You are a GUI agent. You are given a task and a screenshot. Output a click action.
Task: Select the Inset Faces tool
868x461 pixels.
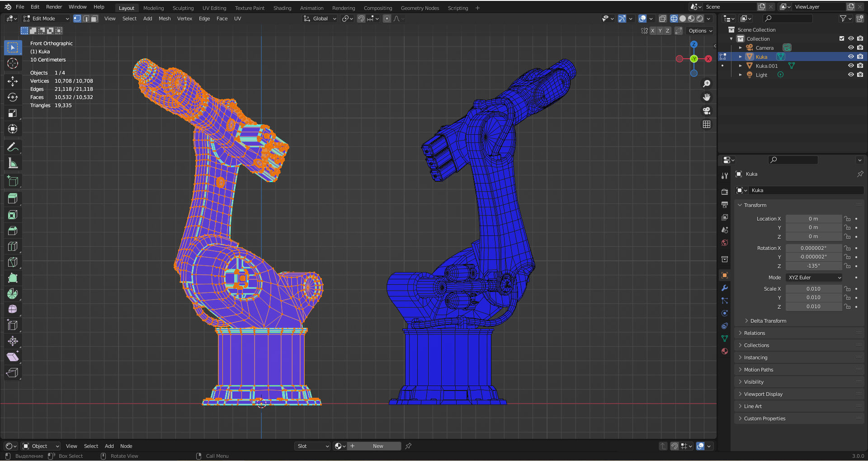pyautogui.click(x=13, y=215)
